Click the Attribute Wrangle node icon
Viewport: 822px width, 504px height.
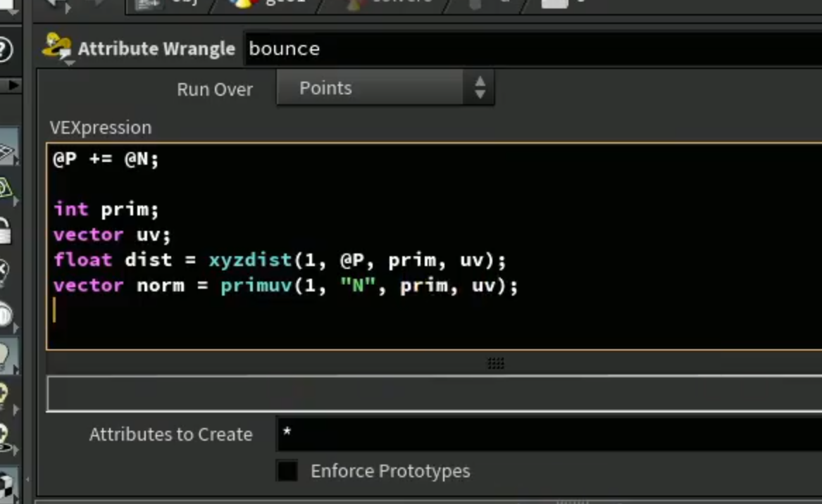click(x=56, y=46)
